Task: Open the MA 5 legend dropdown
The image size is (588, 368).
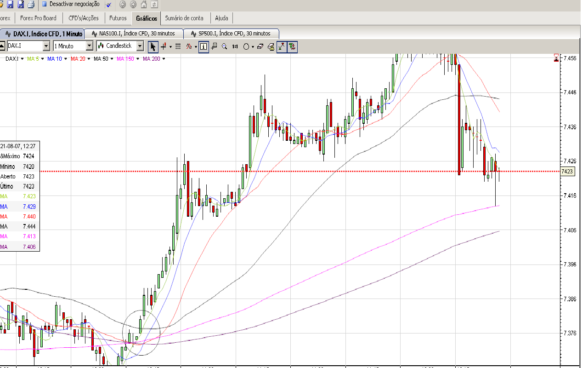Action: [x=43, y=59]
